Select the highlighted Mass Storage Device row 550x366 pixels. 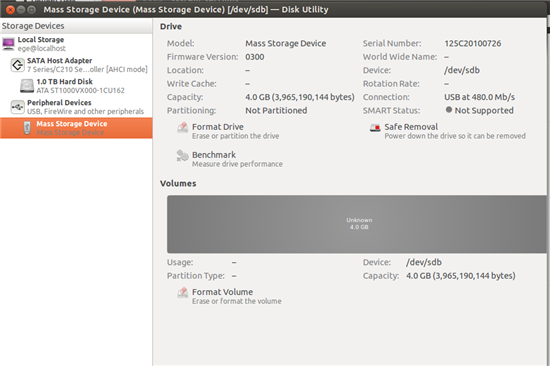(76, 128)
